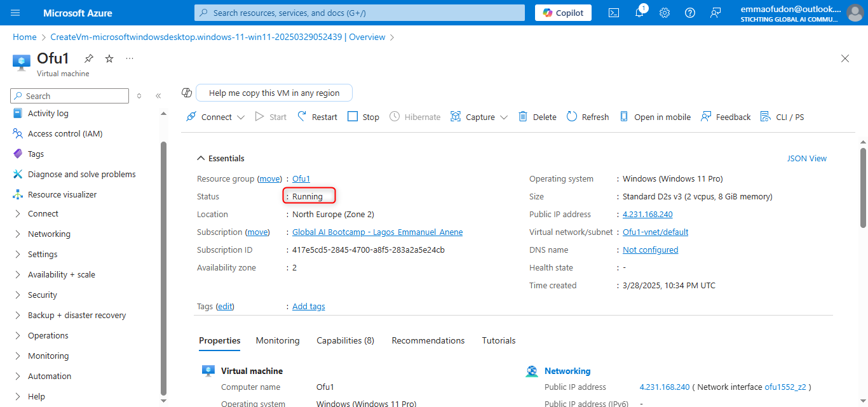Open the toolbar Feedback command
Screen dimensions: 868x407
pyautogui.click(x=726, y=117)
